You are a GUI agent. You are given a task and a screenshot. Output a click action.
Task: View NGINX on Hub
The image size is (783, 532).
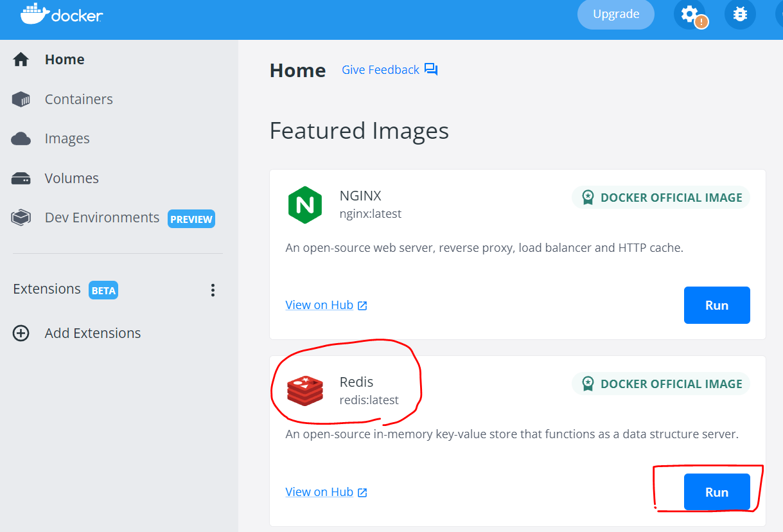click(x=319, y=305)
